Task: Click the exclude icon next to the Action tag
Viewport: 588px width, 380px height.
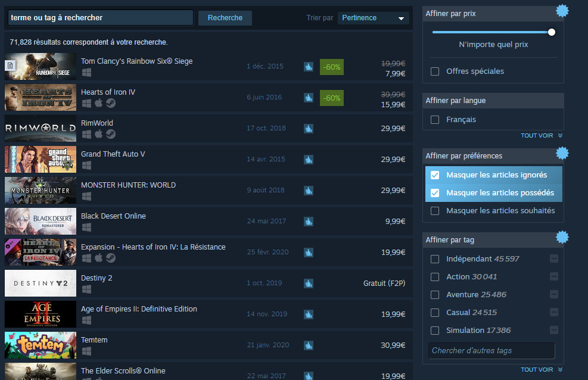Action: click(x=553, y=276)
